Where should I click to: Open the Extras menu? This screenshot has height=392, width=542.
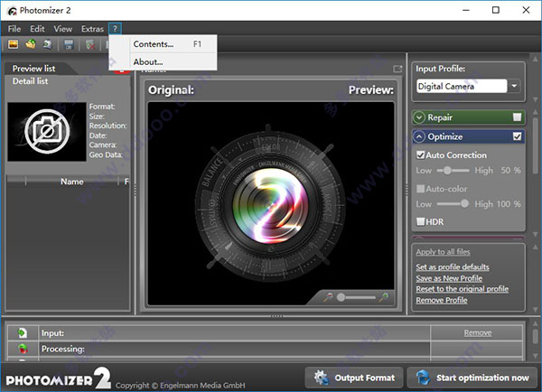point(92,29)
